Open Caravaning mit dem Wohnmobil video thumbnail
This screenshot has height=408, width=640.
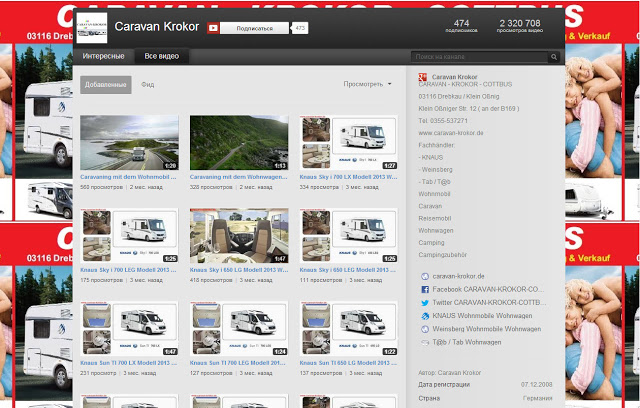[129, 142]
